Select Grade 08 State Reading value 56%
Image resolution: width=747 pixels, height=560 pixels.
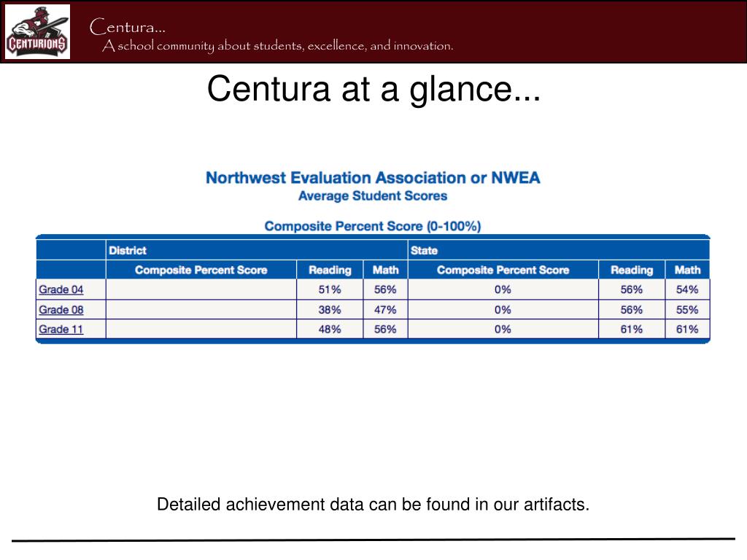point(632,310)
